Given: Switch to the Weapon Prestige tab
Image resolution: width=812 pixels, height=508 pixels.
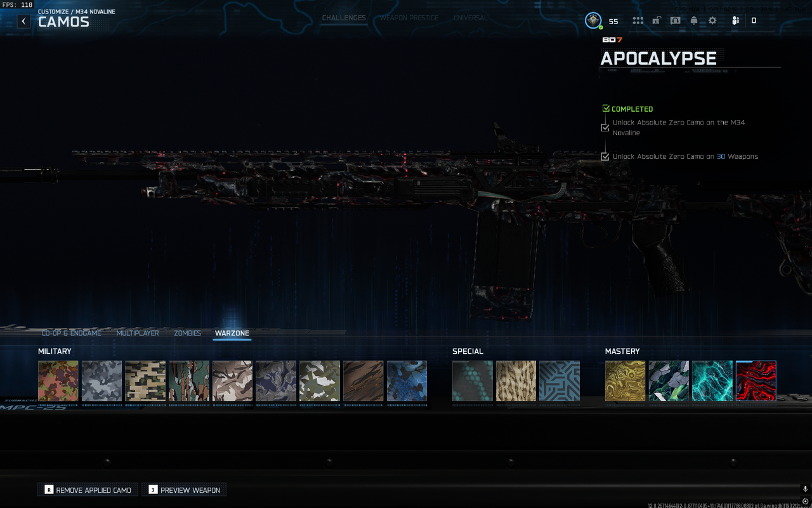Looking at the screenshot, I should (409, 18).
